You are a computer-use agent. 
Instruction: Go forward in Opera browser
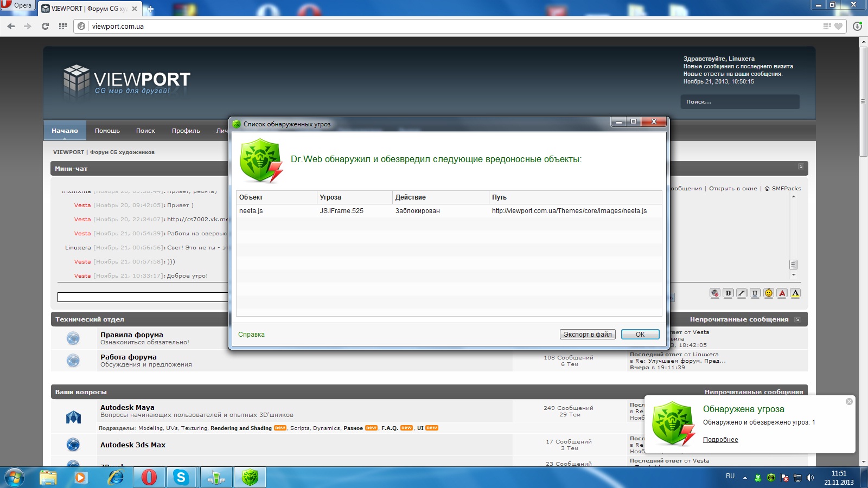pos(28,26)
